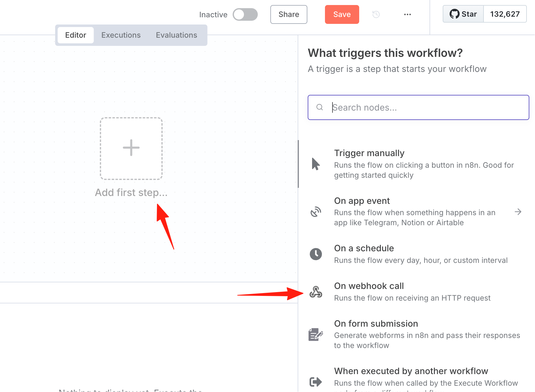
Task: Click the 132,627 star count
Action: [505, 14]
